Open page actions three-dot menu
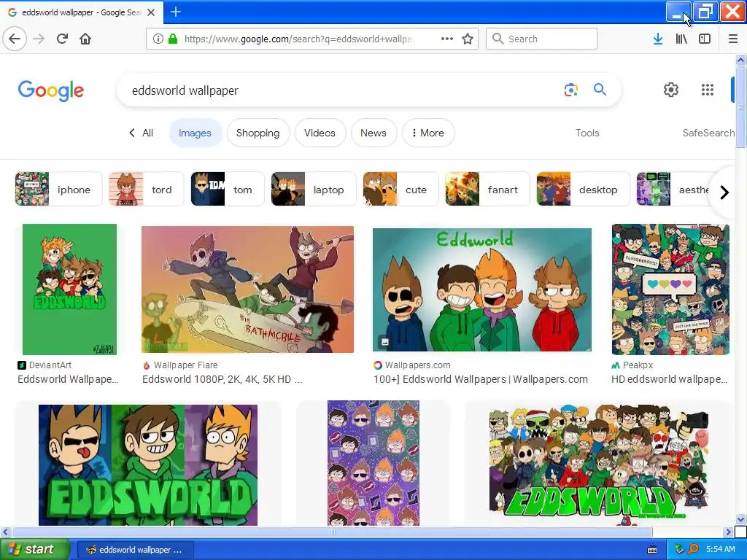This screenshot has height=560, width=747. coord(447,39)
